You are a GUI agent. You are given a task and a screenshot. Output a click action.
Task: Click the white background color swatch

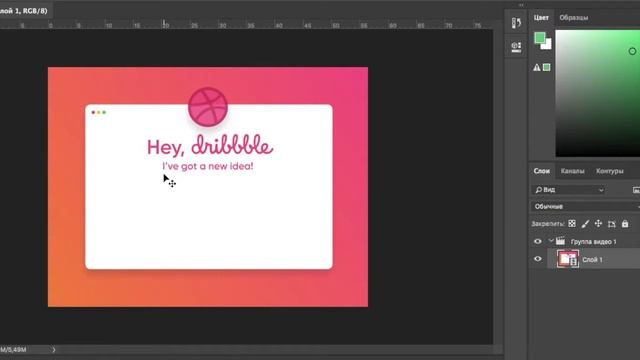click(x=547, y=44)
